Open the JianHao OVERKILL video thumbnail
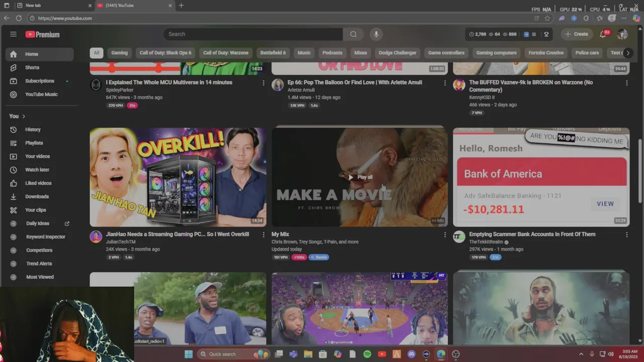The height and width of the screenshot is (362, 644). pyautogui.click(x=178, y=177)
